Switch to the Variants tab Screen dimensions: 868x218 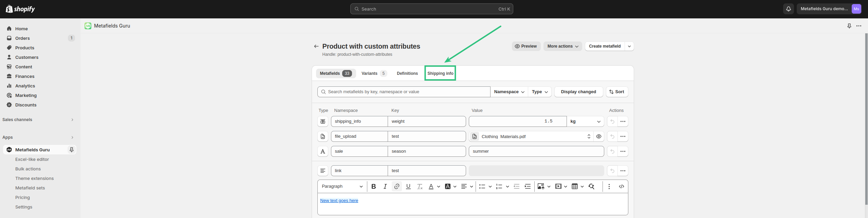(374, 73)
